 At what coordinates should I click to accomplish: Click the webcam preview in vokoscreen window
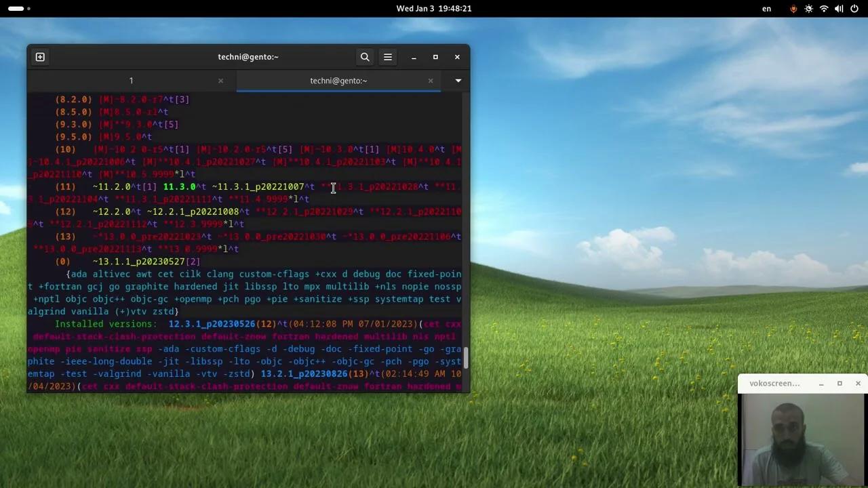coord(802,441)
